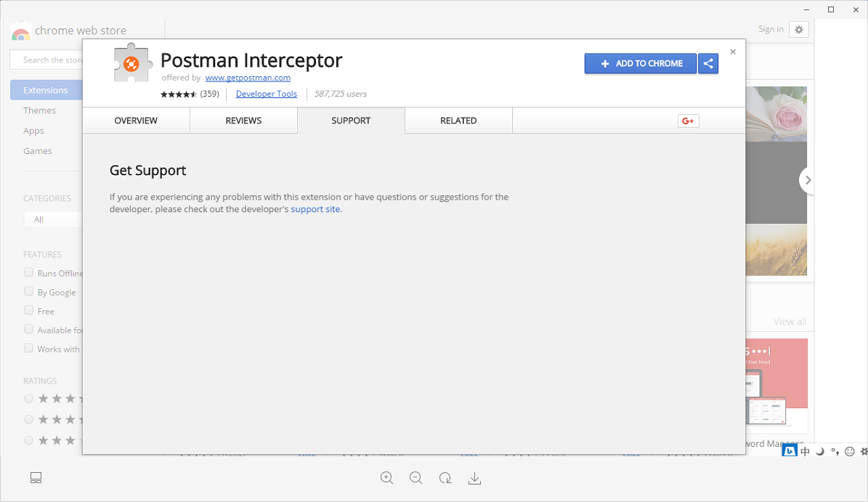
Task: Click the Bing input method tray icon
Action: [x=790, y=451]
